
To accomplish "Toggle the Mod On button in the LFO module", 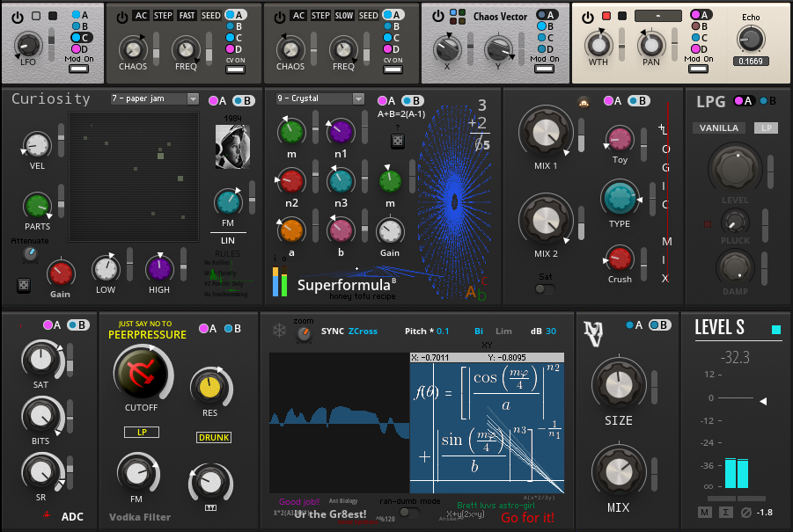I will 79,69.
